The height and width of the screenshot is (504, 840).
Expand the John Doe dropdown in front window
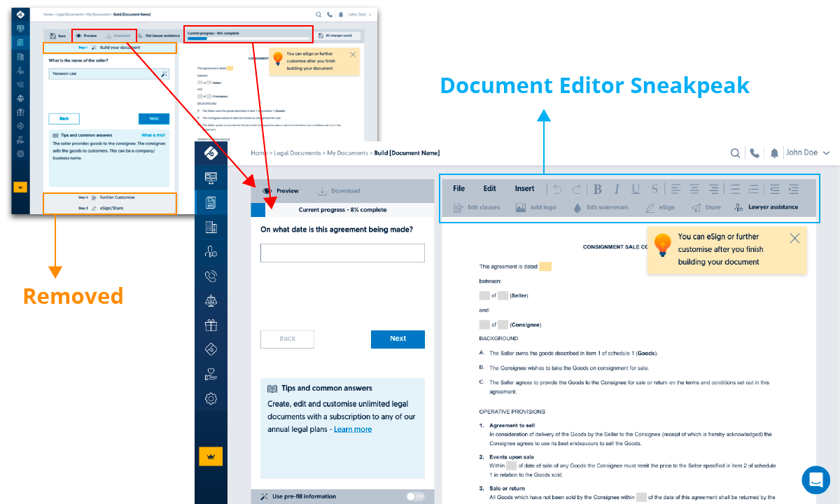(808, 153)
